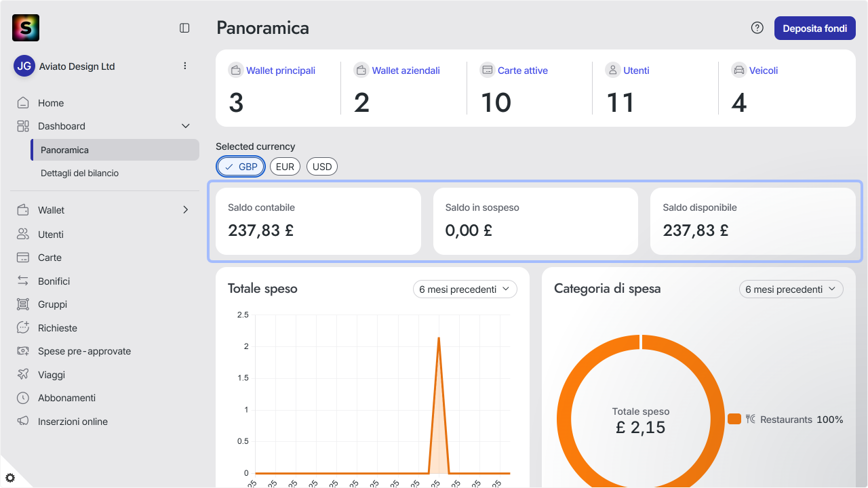Click the Carte card icon in the sidebar
Screen dimensions: 868x488
[x=23, y=258]
